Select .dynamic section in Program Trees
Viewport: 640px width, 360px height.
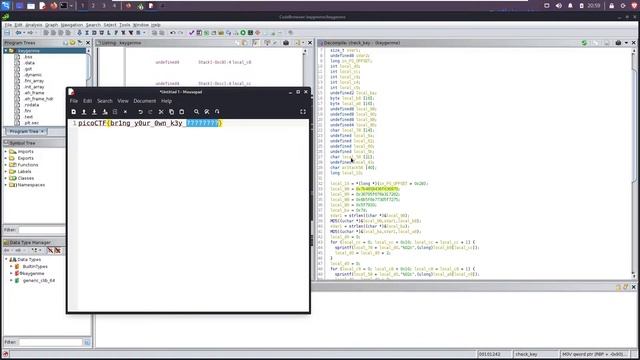[33, 75]
